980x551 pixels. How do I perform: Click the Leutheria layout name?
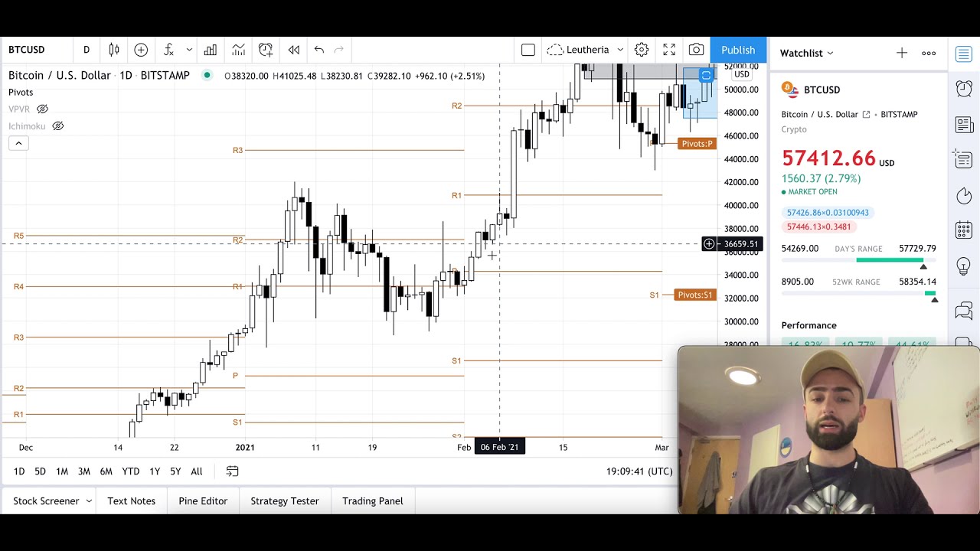[x=587, y=50]
